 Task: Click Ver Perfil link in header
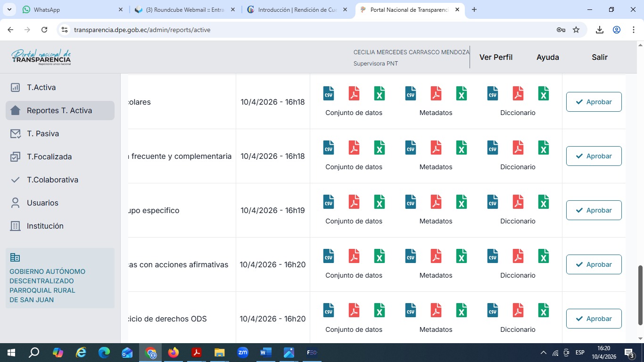click(496, 57)
